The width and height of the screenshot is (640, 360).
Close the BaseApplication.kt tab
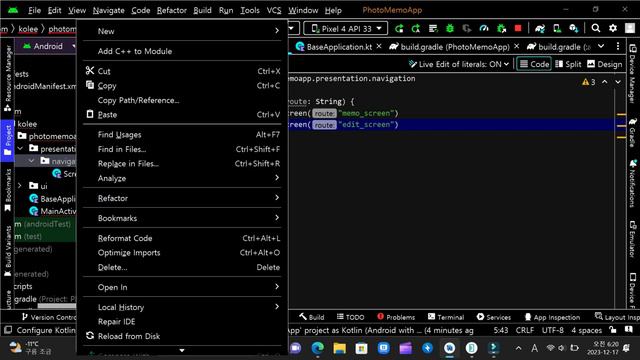pyautogui.click(x=379, y=46)
